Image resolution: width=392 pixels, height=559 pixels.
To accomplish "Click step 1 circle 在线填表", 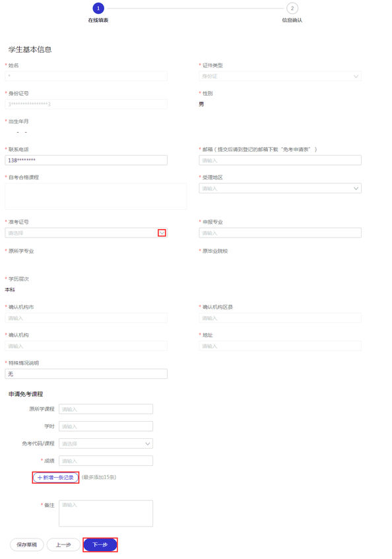I will coord(98,8).
